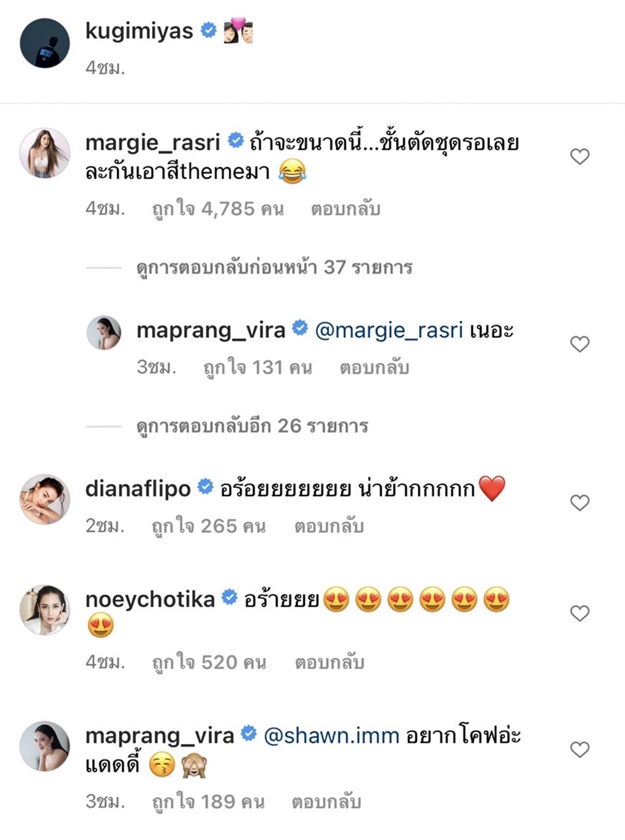Image resolution: width=625 pixels, height=840 pixels.
Task: Open kugimiyas profile picture
Action: (44, 43)
